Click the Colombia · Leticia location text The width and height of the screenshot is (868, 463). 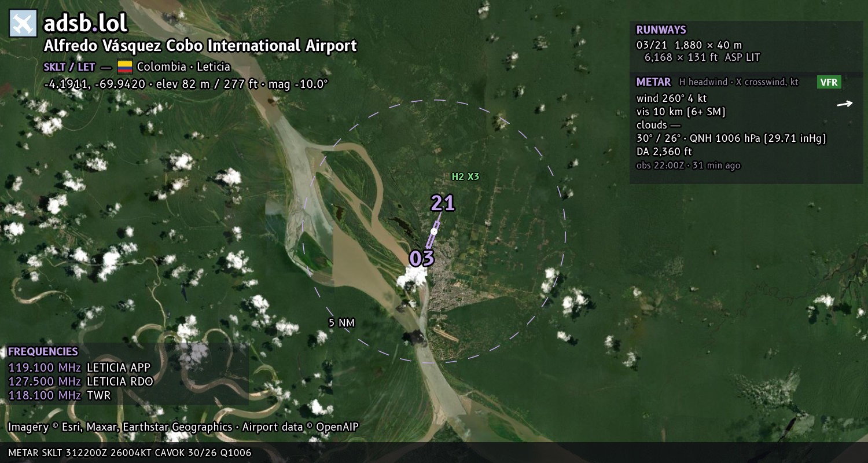[183, 67]
